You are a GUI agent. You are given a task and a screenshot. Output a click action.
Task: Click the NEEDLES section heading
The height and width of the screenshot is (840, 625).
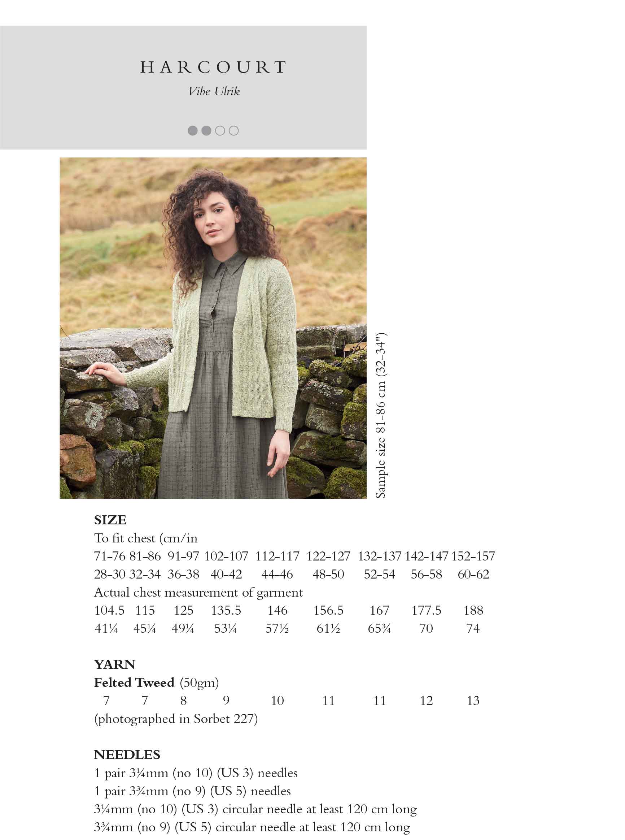tap(127, 754)
